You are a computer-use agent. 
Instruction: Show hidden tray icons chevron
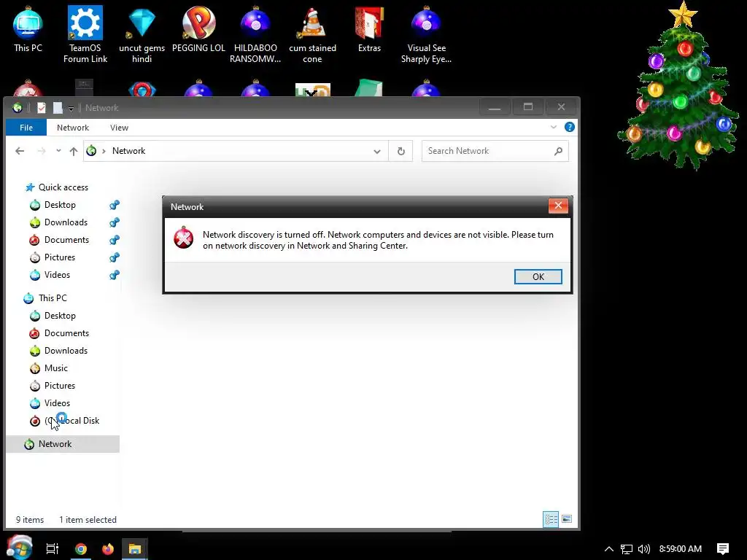609,549
